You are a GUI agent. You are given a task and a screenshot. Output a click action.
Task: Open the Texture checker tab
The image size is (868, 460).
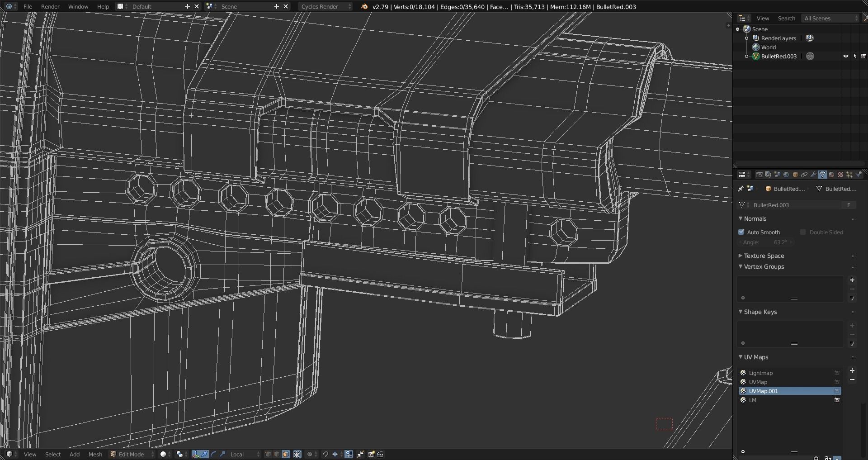[x=840, y=175]
